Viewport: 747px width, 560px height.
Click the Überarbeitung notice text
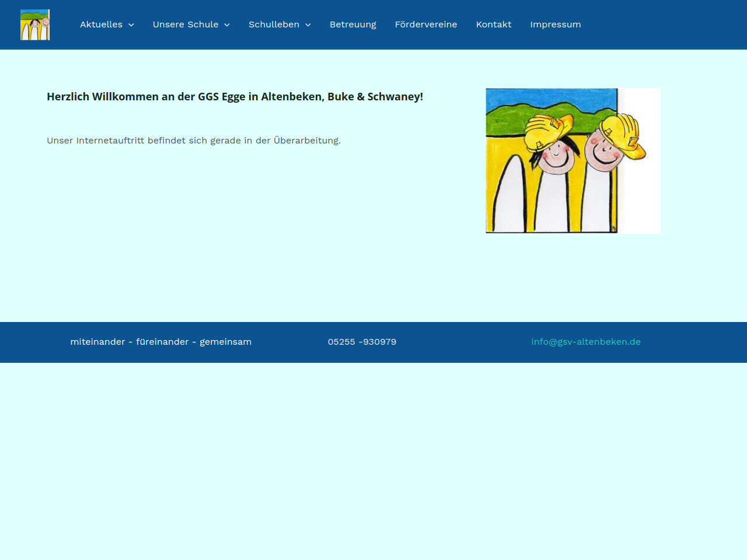point(193,141)
